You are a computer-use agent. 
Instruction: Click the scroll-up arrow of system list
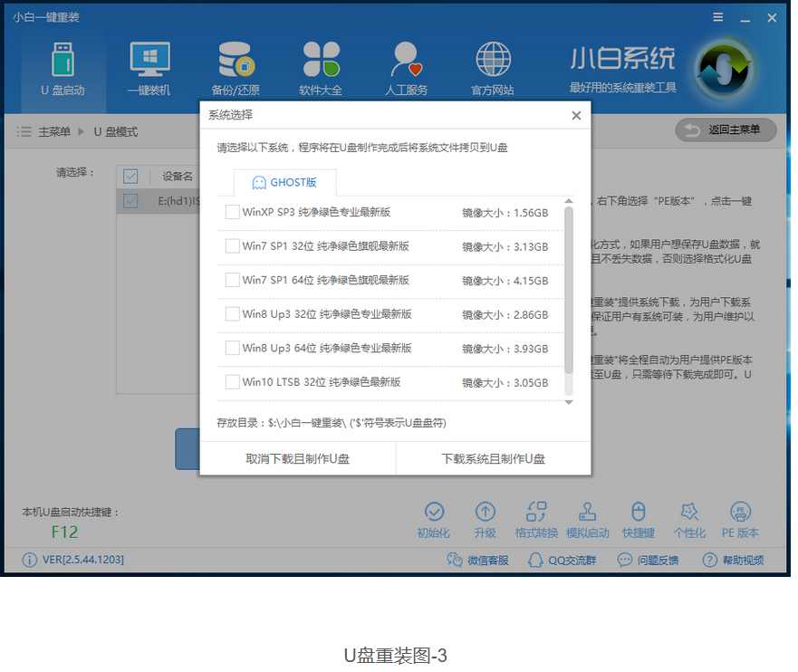tap(569, 201)
